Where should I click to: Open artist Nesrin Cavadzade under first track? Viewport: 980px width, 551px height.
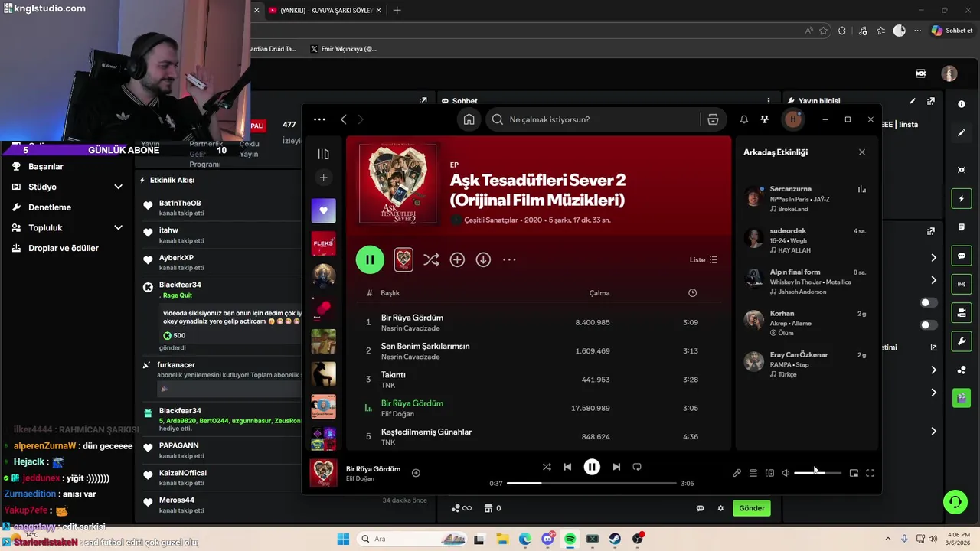pos(410,328)
